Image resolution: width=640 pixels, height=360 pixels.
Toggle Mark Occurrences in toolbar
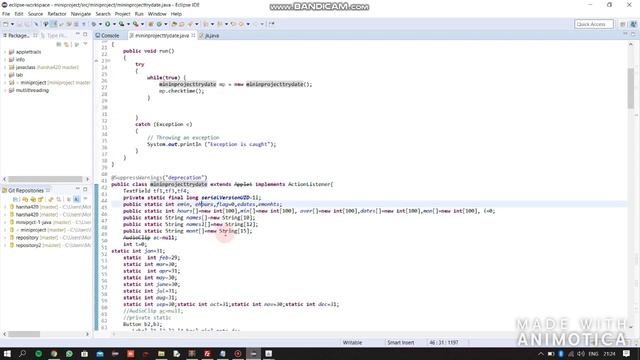[53, 24]
